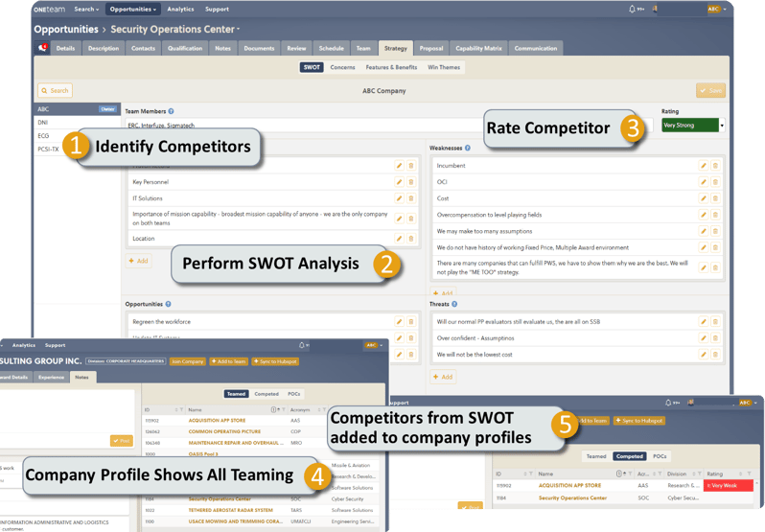The height and width of the screenshot is (532, 765).
Task: Open ACQUISITION APP STORE in Teamed list
Action: (217, 421)
